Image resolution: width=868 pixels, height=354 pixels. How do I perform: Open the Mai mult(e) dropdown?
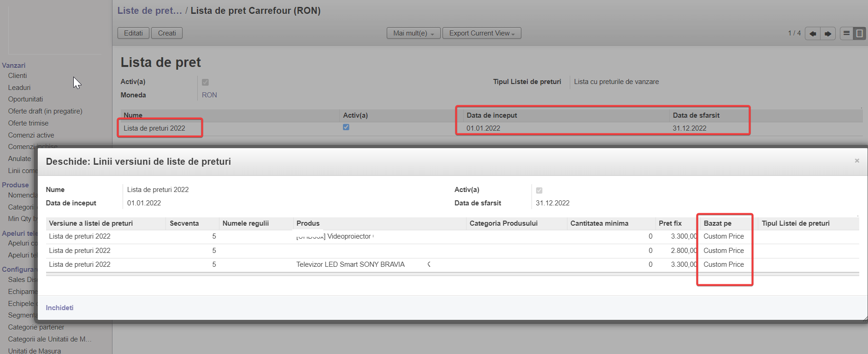click(x=413, y=33)
